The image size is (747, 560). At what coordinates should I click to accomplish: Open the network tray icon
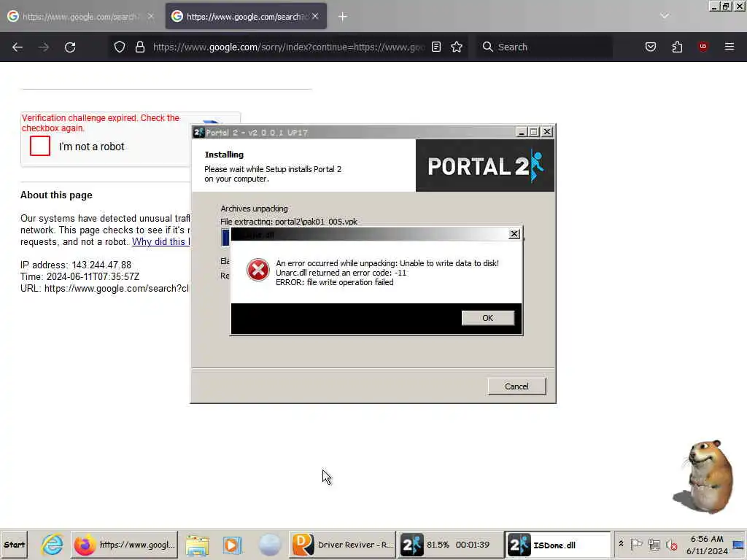[x=654, y=544]
